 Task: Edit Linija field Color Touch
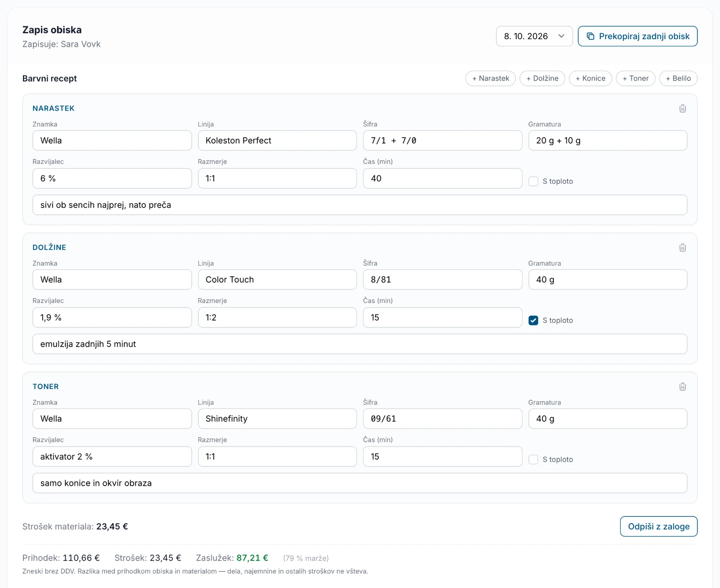(277, 280)
